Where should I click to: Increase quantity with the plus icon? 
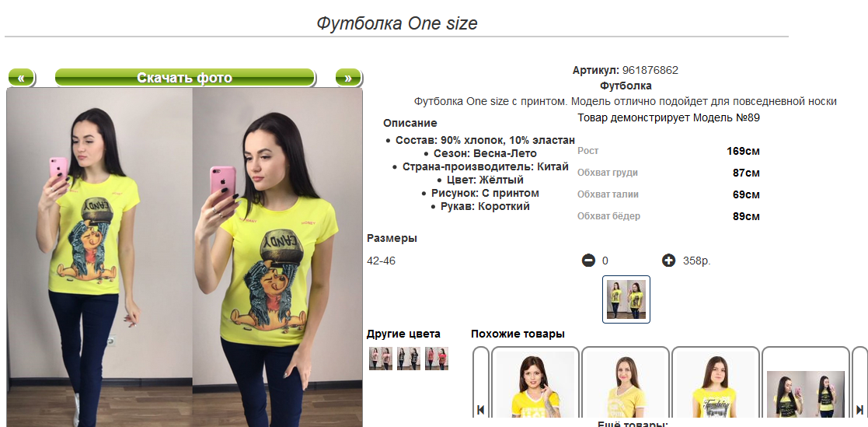[x=669, y=260]
